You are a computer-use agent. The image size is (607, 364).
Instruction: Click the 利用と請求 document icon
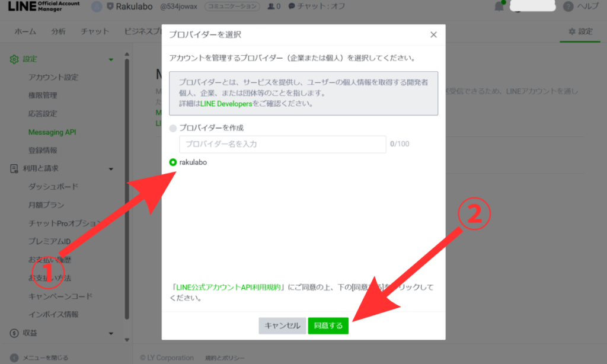pos(14,168)
